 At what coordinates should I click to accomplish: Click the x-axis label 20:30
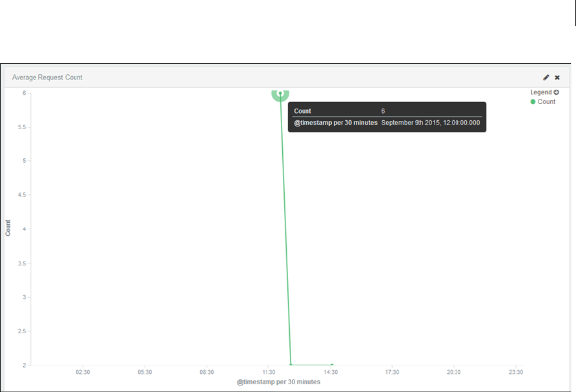tap(454, 372)
